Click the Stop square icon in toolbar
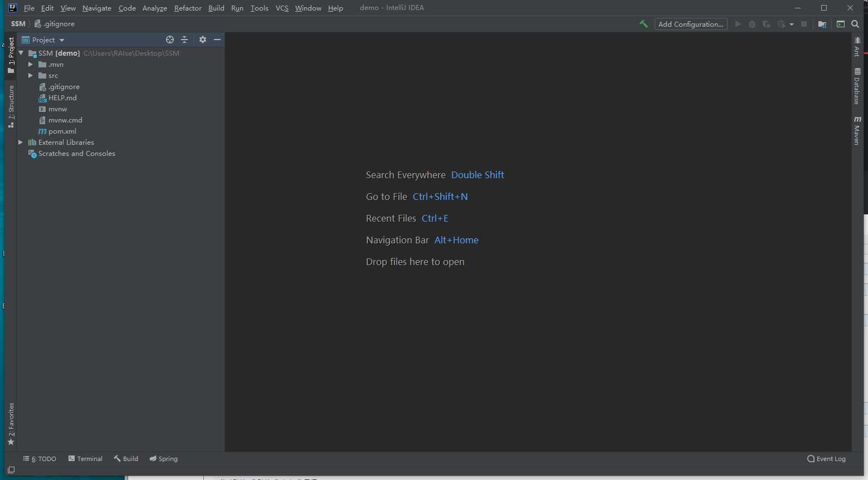Viewport: 868px width, 480px height. 804,24
